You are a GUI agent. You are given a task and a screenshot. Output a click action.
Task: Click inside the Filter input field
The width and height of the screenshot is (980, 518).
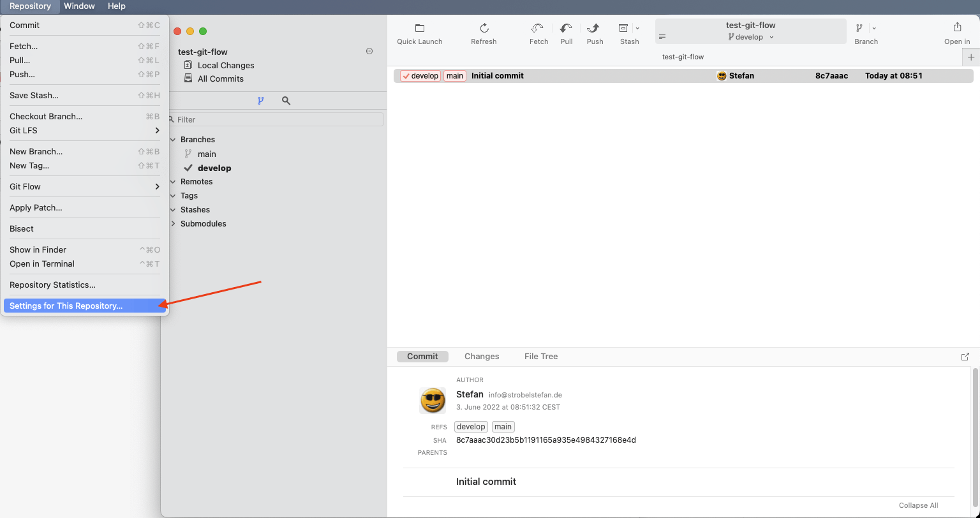pos(274,119)
